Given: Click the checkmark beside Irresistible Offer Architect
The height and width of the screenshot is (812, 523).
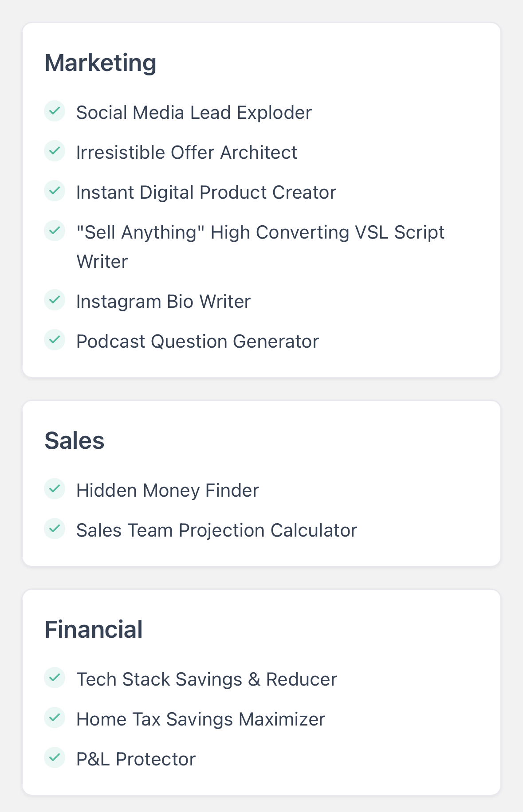Looking at the screenshot, I should (x=55, y=151).
